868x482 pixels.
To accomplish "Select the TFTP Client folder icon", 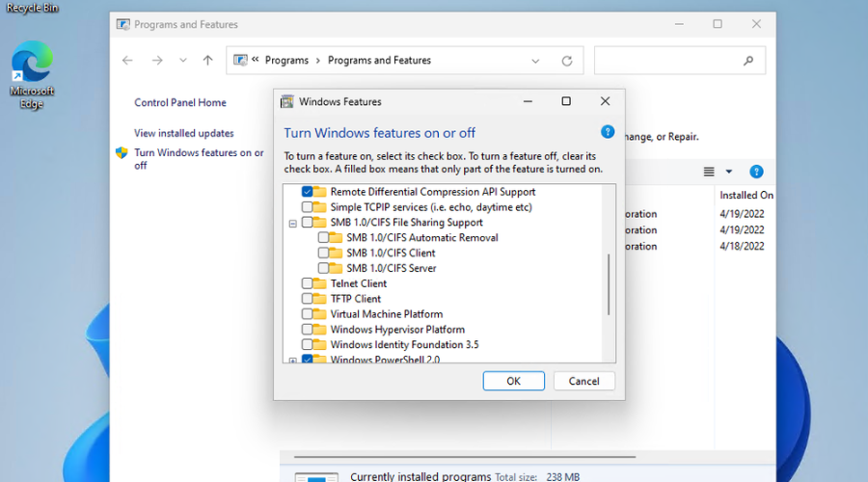I will coord(319,299).
